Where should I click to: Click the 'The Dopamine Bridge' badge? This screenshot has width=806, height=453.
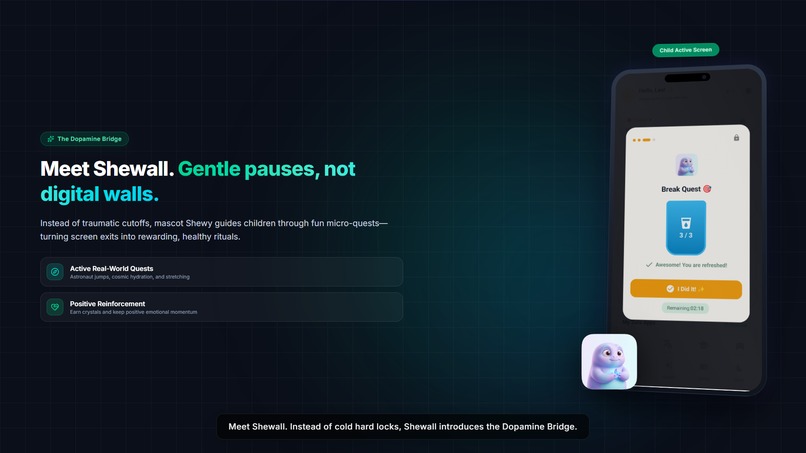point(84,139)
